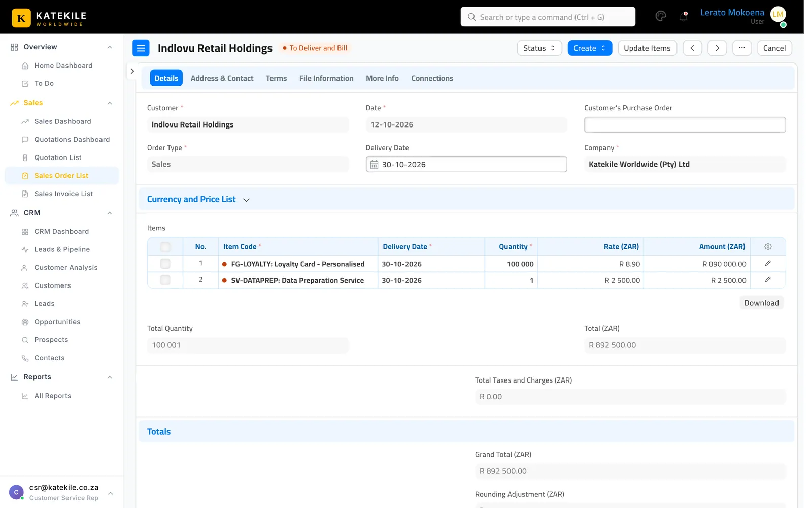The height and width of the screenshot is (508, 812).
Task: Focus the search or command bar
Action: click(x=548, y=17)
